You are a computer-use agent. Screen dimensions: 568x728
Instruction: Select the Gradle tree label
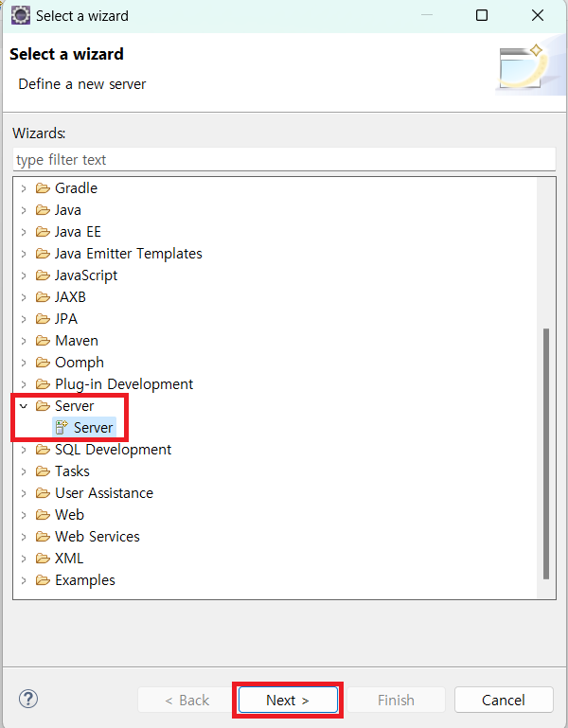click(x=76, y=188)
